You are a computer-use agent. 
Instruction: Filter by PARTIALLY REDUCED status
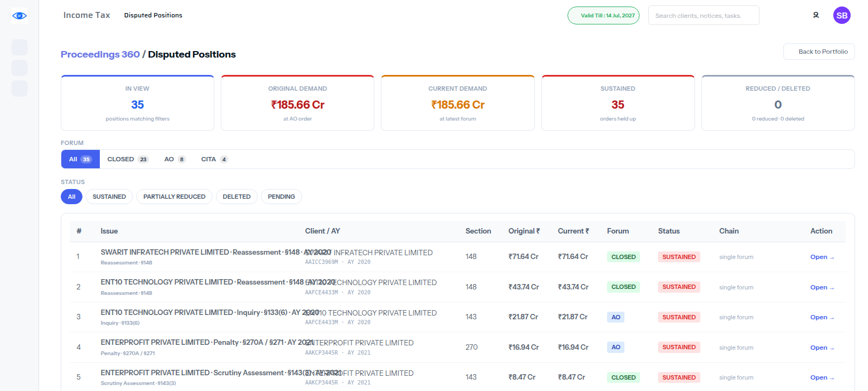click(174, 197)
